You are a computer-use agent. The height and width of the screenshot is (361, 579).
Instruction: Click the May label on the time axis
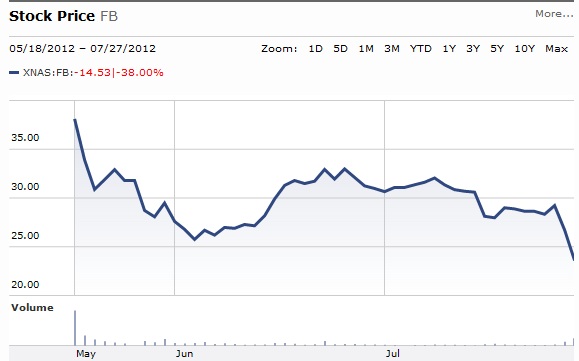pyautogui.click(x=86, y=354)
